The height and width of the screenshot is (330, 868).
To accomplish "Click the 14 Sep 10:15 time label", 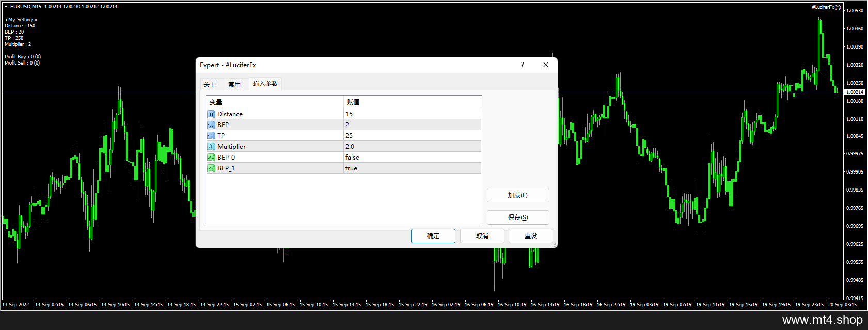I will [116, 305].
